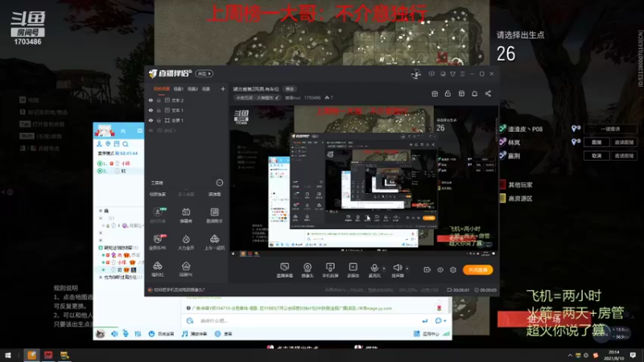Toggle visibility of the 文本 1 source
644x362 pixels.
click(x=151, y=110)
